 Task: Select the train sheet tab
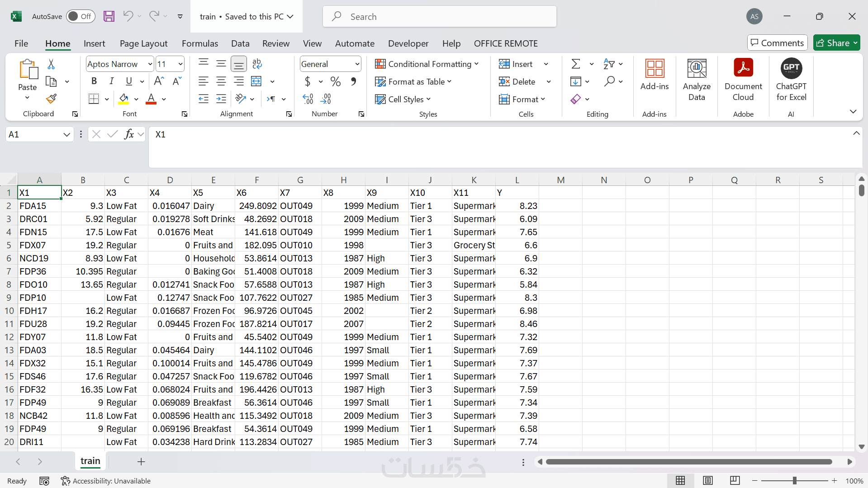click(x=90, y=461)
